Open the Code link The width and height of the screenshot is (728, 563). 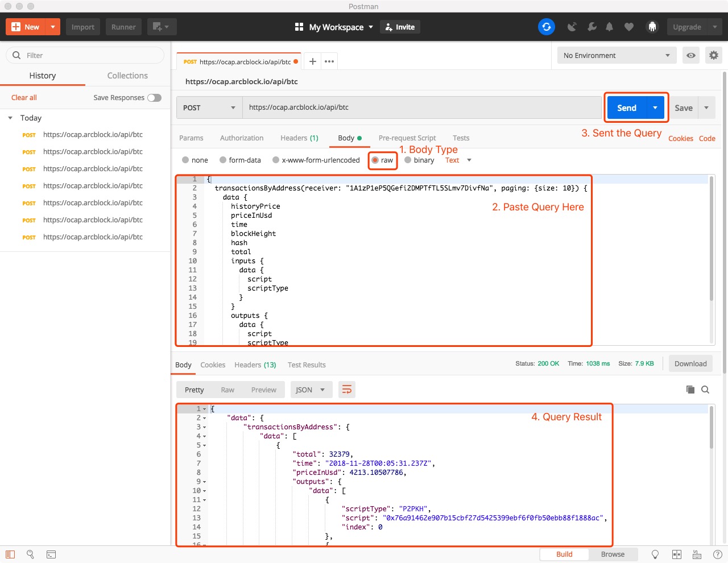tap(707, 138)
